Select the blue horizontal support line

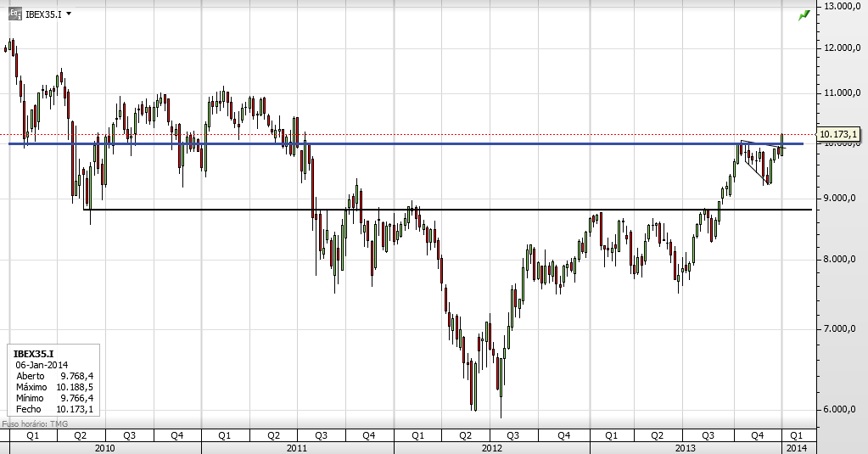point(424,144)
